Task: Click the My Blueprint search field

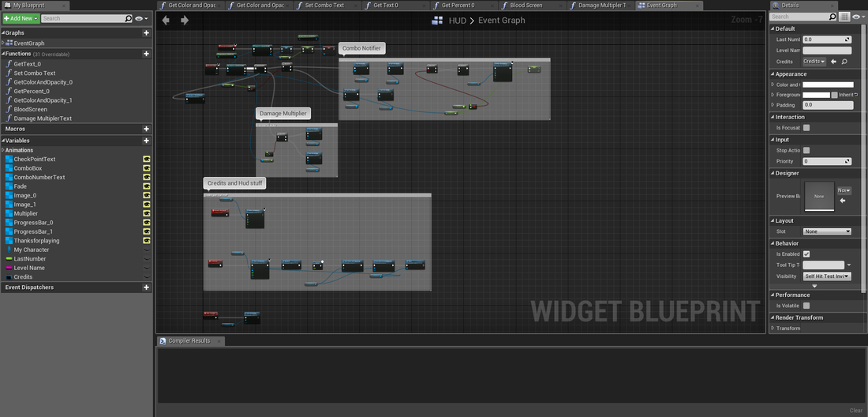Action: coord(85,17)
